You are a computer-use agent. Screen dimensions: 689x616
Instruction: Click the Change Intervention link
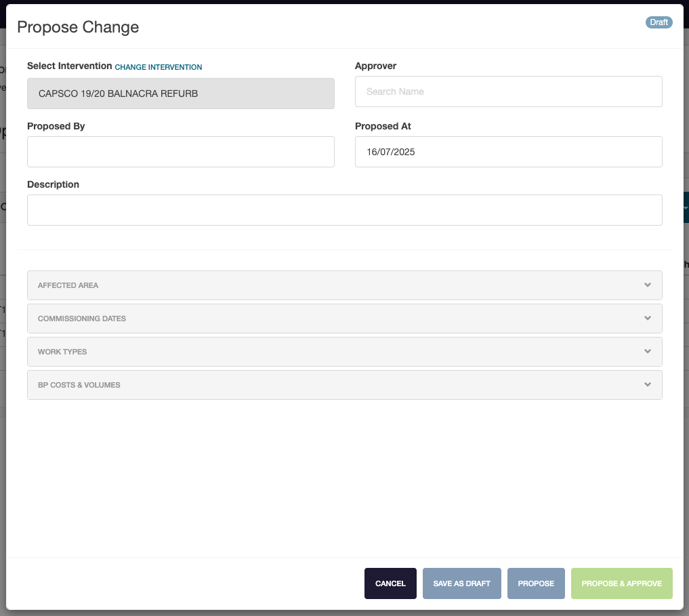tap(159, 67)
